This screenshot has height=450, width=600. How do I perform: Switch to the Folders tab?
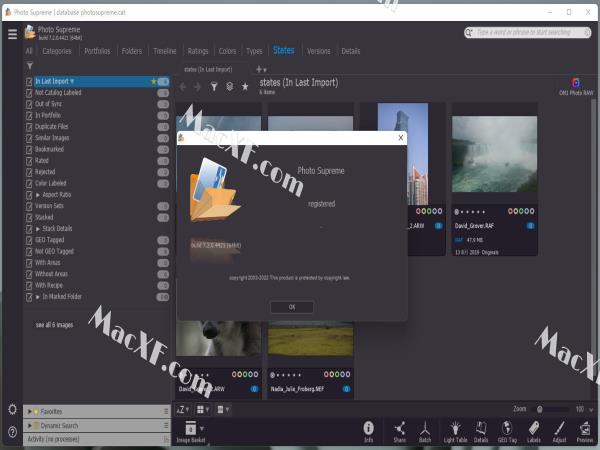click(x=132, y=51)
